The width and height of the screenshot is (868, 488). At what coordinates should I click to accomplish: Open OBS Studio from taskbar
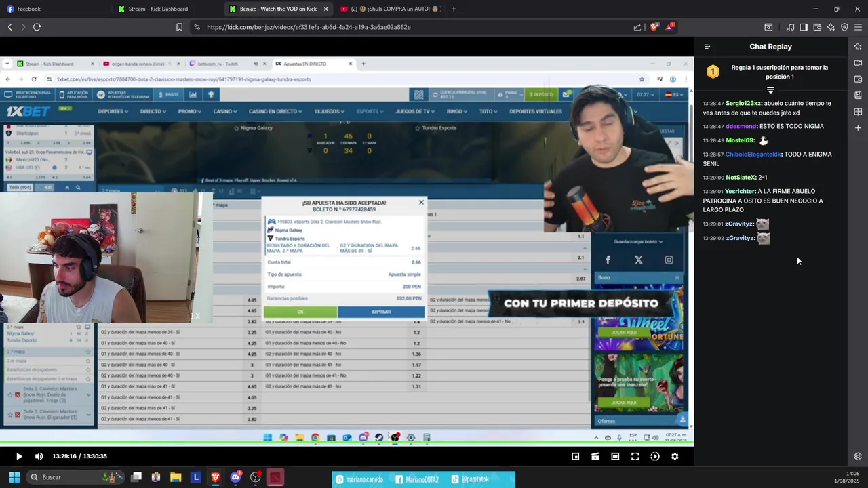pyautogui.click(x=256, y=477)
